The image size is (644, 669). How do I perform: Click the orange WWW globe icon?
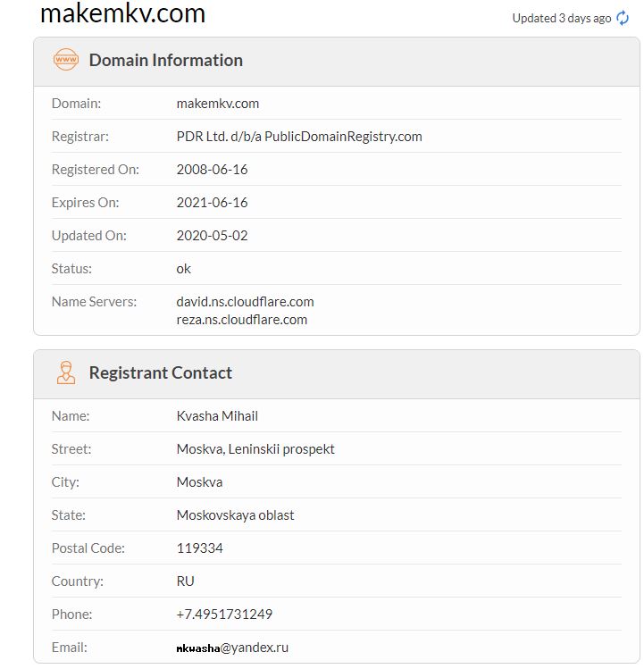[x=66, y=61]
